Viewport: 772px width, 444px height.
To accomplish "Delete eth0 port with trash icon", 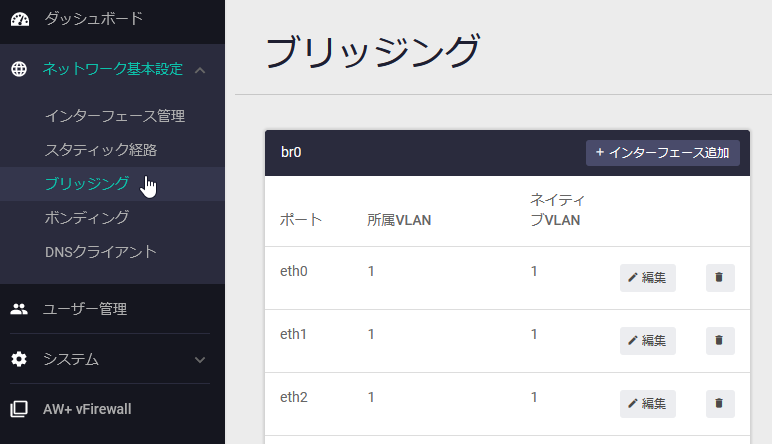I will pyautogui.click(x=720, y=278).
